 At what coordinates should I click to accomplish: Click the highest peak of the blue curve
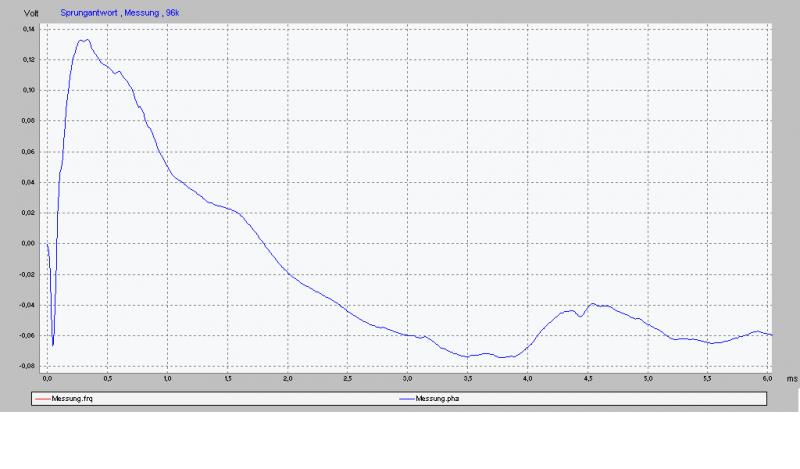[x=87, y=39]
